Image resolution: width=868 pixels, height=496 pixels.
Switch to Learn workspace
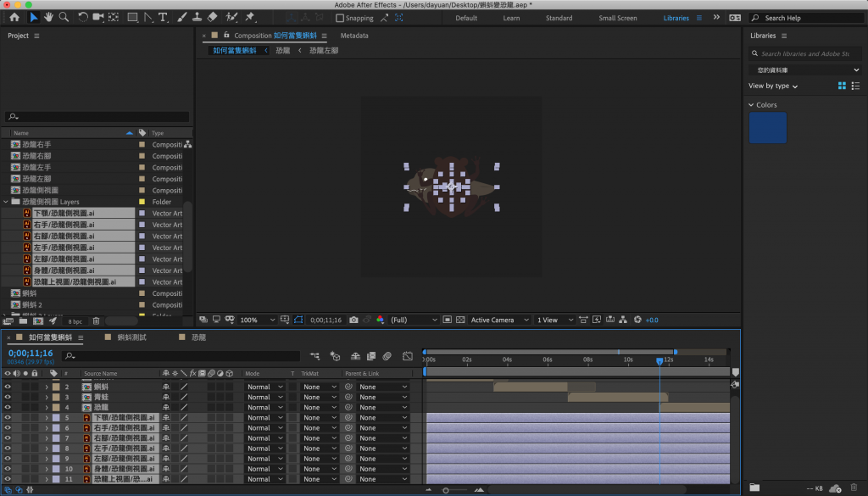(511, 18)
